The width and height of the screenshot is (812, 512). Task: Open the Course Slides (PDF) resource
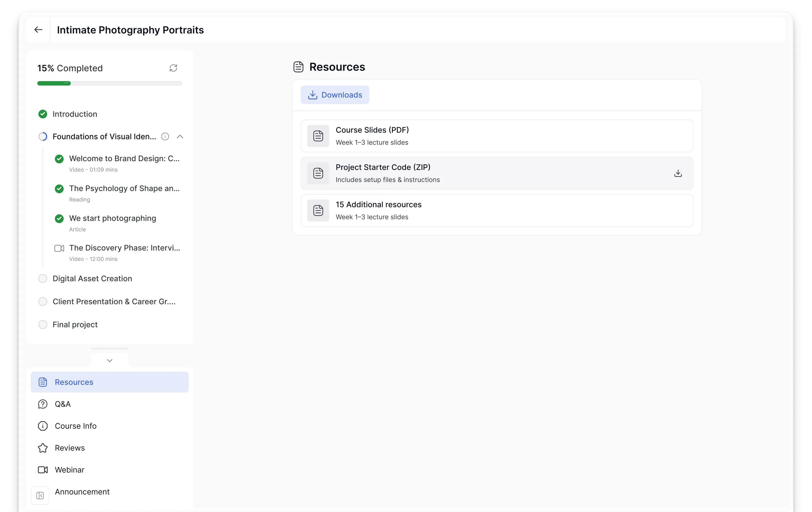497,136
